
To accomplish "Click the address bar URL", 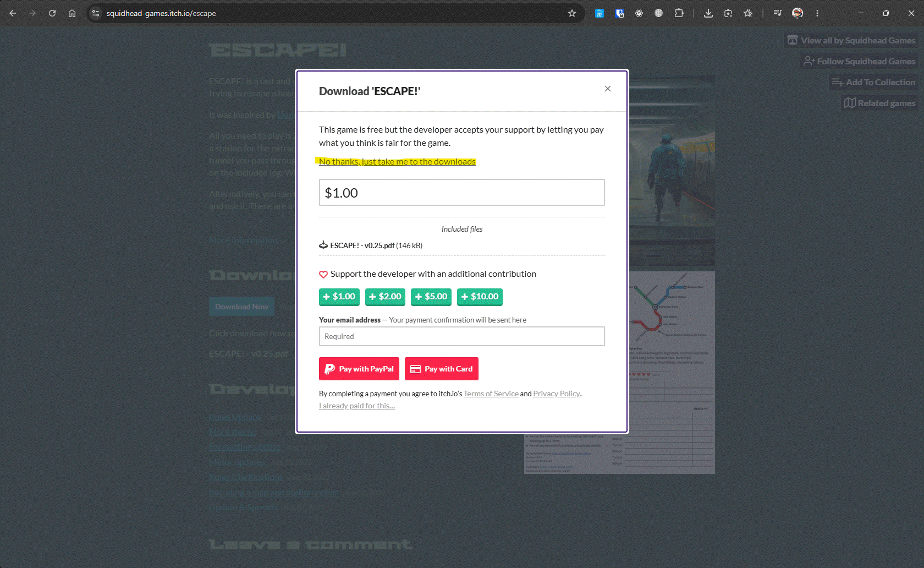I will pos(161,13).
